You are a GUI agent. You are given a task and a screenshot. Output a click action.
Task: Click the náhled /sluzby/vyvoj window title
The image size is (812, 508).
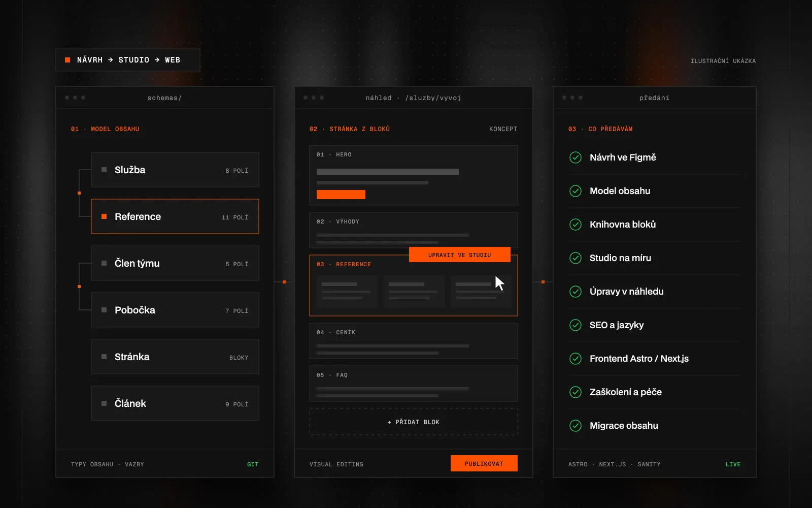point(413,98)
